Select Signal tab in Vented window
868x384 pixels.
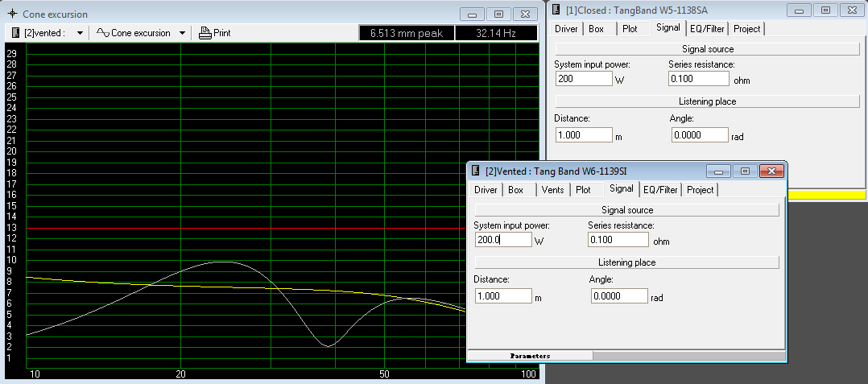coord(621,188)
